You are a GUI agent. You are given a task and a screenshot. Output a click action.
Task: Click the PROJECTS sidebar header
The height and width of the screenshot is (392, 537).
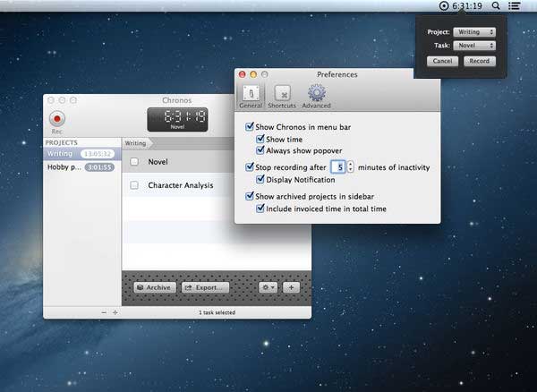[61, 142]
